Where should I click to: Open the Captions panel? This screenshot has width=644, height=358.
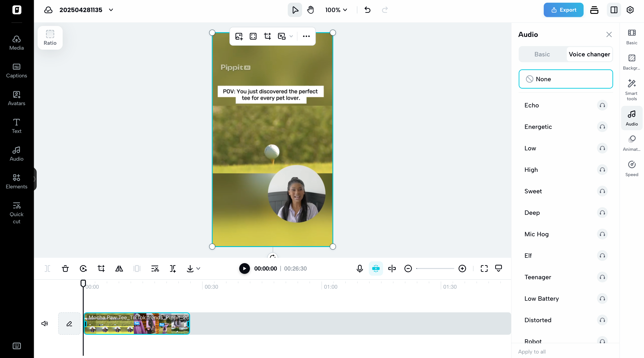pos(16,71)
